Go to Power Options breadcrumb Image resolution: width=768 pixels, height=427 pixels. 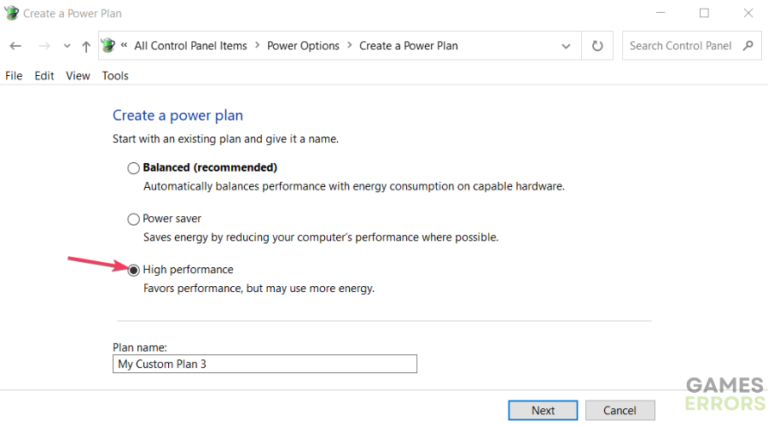304,46
